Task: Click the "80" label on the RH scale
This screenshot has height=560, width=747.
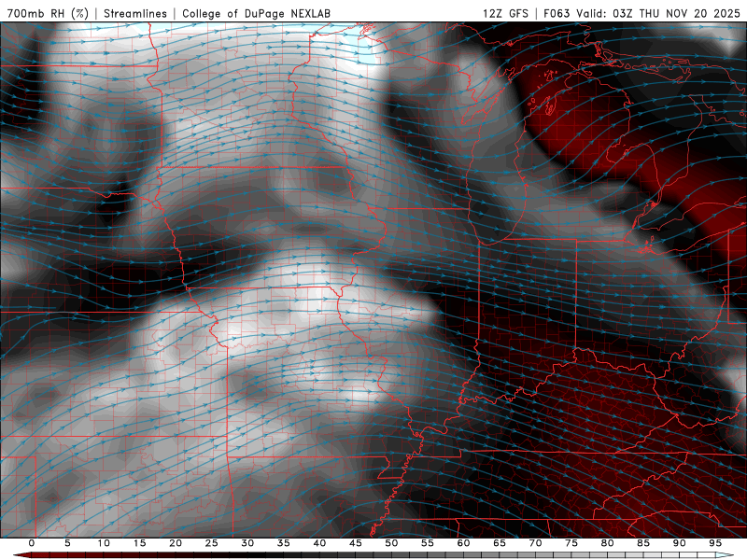Action: tap(607, 543)
